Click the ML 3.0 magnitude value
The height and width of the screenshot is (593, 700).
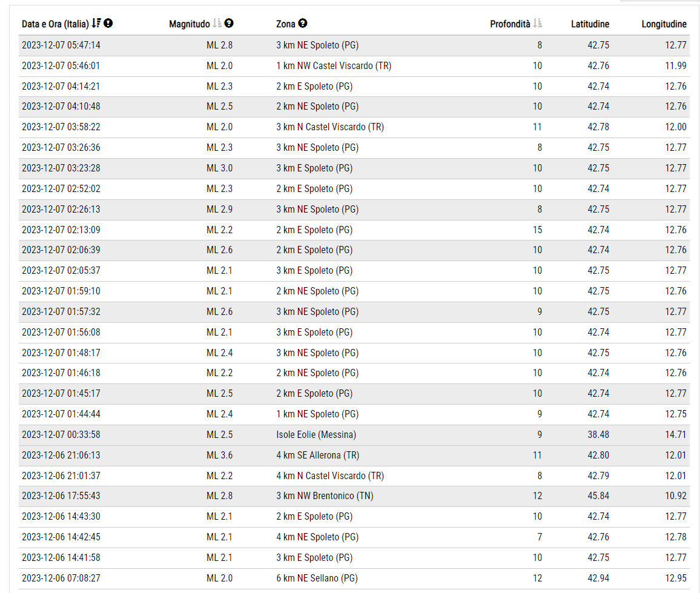pos(219,168)
